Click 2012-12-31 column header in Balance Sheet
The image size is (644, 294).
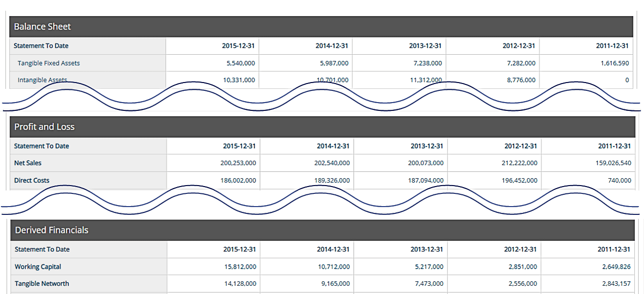518,46
